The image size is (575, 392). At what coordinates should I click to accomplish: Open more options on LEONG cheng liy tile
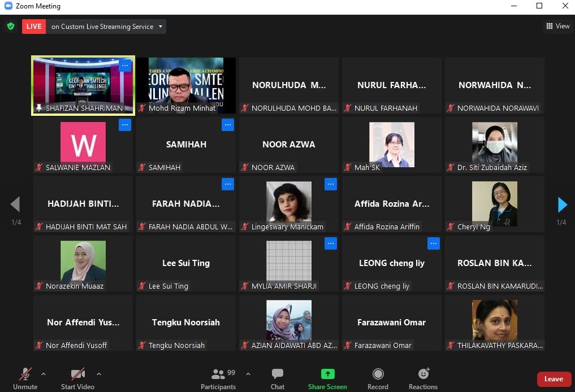(x=434, y=243)
